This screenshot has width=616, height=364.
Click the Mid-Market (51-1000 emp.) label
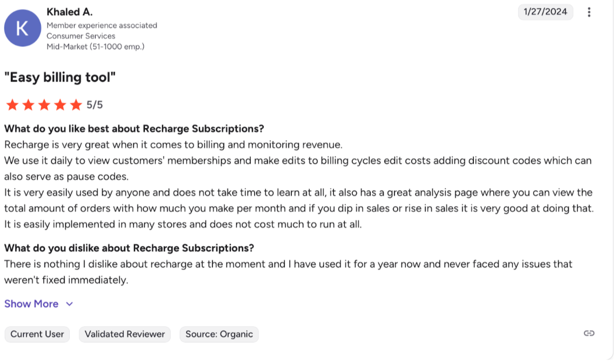pyautogui.click(x=95, y=46)
